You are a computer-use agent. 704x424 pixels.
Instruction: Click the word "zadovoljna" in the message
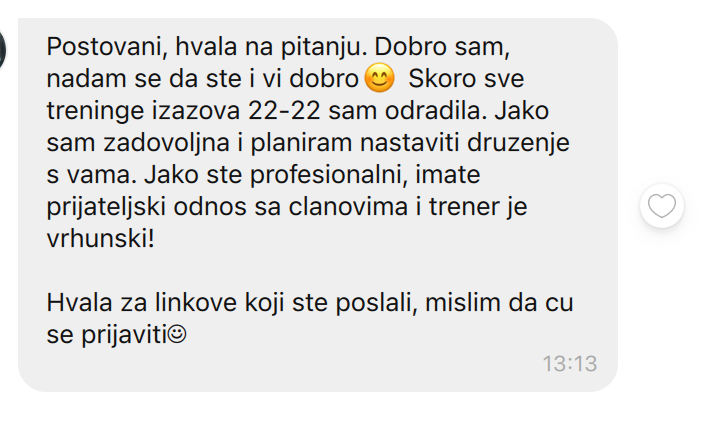(x=167, y=143)
